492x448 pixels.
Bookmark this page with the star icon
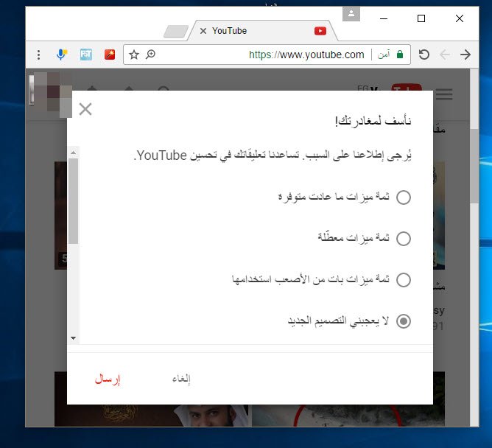click(x=134, y=55)
